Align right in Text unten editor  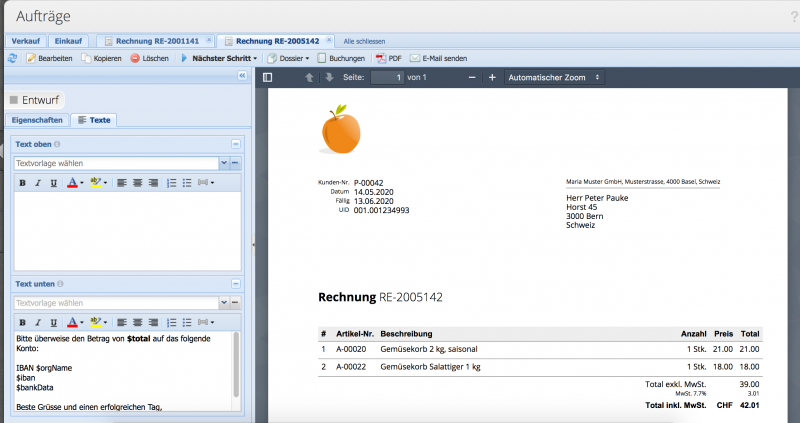tap(153, 322)
